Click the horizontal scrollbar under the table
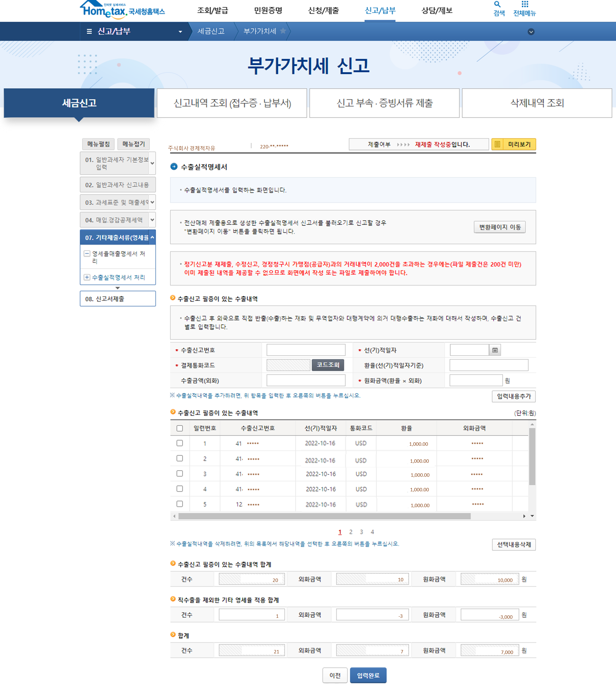 pos(324,516)
